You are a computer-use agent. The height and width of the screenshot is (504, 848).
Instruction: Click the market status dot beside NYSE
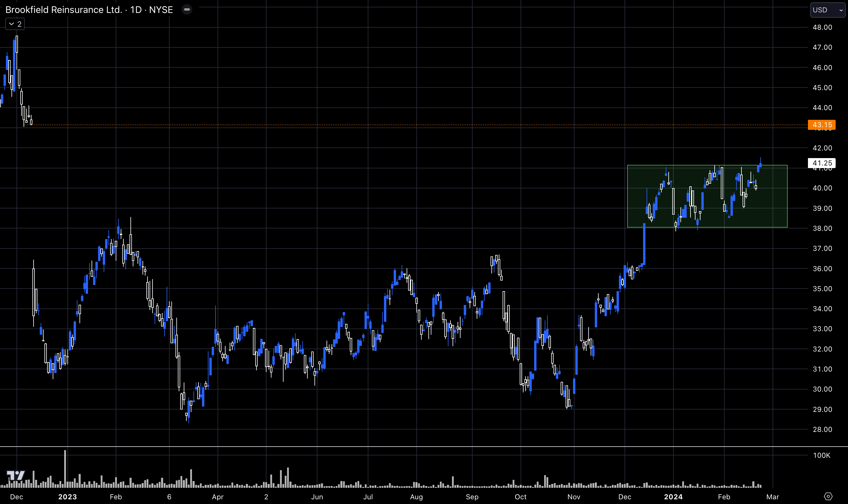pos(187,9)
